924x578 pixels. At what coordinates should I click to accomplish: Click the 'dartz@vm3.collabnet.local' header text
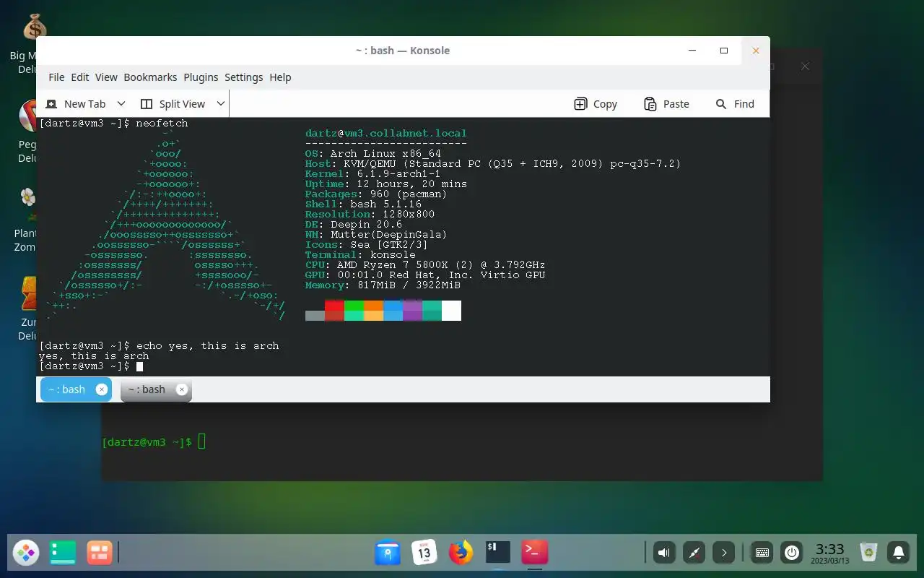point(386,134)
